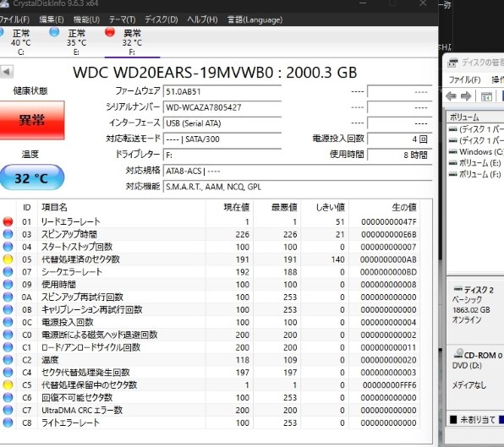Click the blue 32 °C temperature button

coord(32,177)
